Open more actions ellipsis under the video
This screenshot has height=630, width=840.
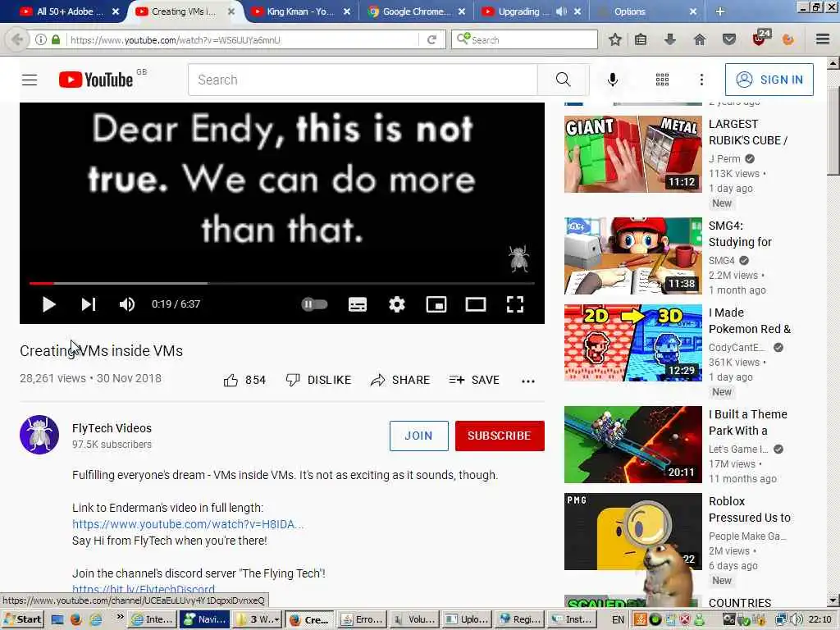527,381
